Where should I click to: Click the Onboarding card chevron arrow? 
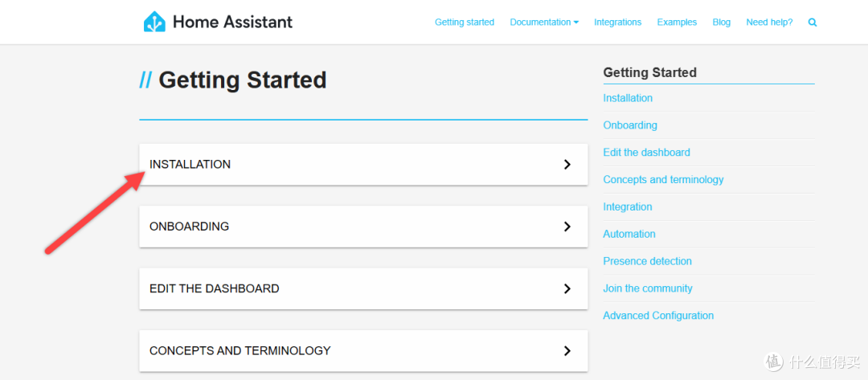[x=567, y=227]
